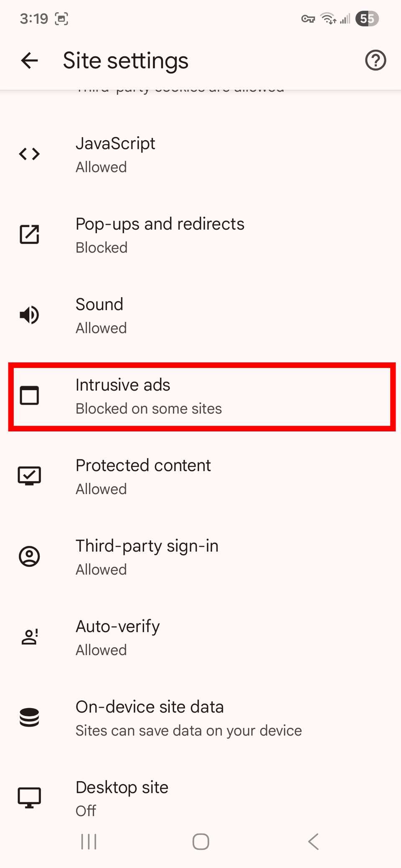Viewport: 401px width, 868px height.
Task: Tap the Sound speaker icon
Action: pos(30,315)
